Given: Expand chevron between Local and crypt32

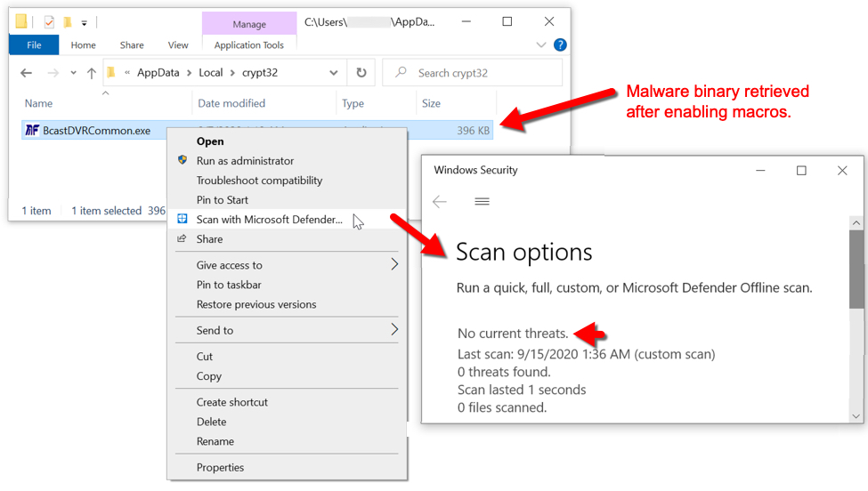Looking at the screenshot, I should (x=232, y=73).
